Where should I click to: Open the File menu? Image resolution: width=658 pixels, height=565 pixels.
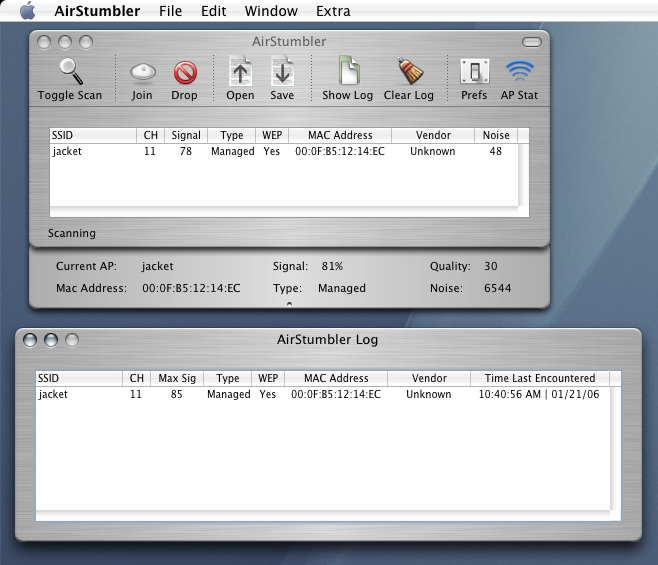pos(170,11)
